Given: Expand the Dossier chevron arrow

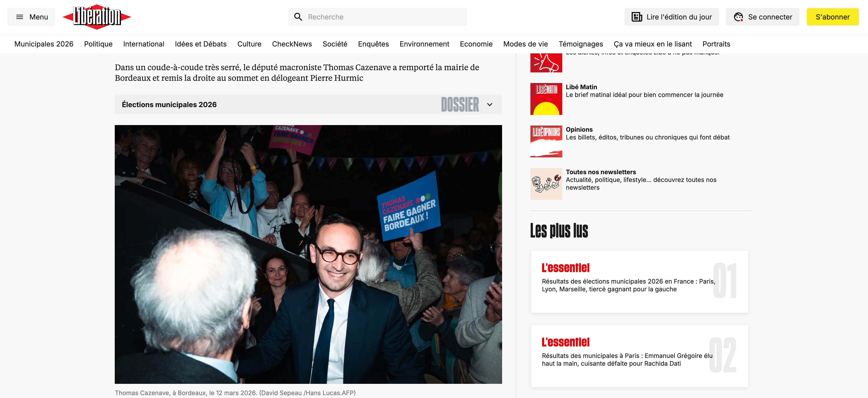Looking at the screenshot, I should 489,104.
